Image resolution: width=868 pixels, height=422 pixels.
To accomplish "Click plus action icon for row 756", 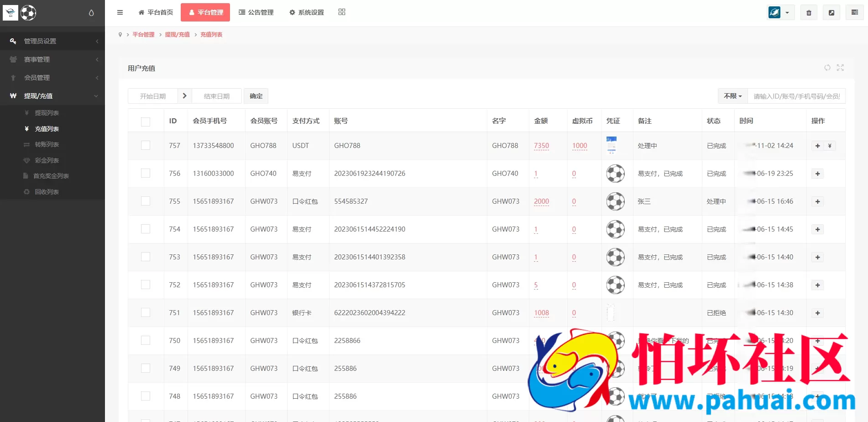I will coord(817,174).
